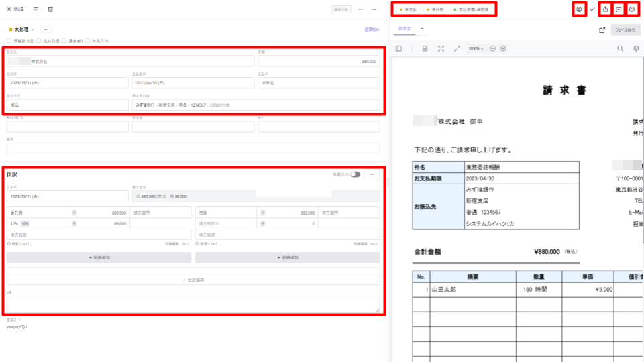Click the search magnifier in viewer
The height and width of the screenshot is (362, 644).
pyautogui.click(x=620, y=48)
